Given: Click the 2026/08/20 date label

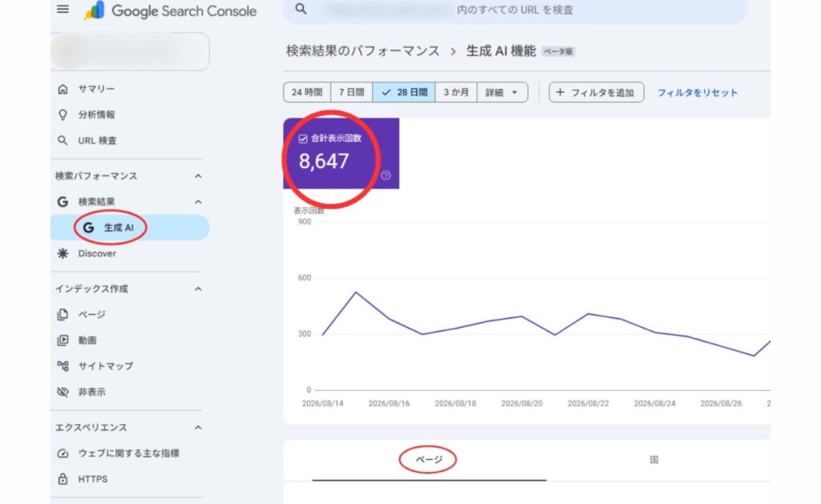Looking at the screenshot, I should 521,404.
